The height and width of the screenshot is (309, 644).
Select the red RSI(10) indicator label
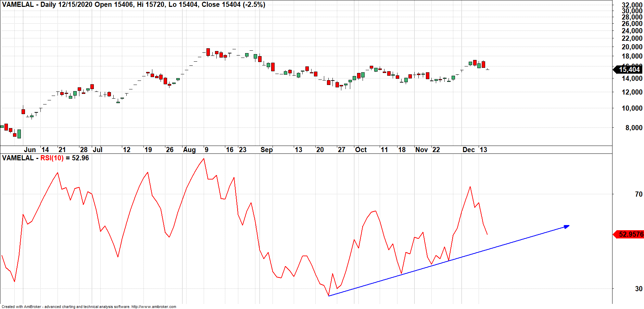(x=52, y=158)
